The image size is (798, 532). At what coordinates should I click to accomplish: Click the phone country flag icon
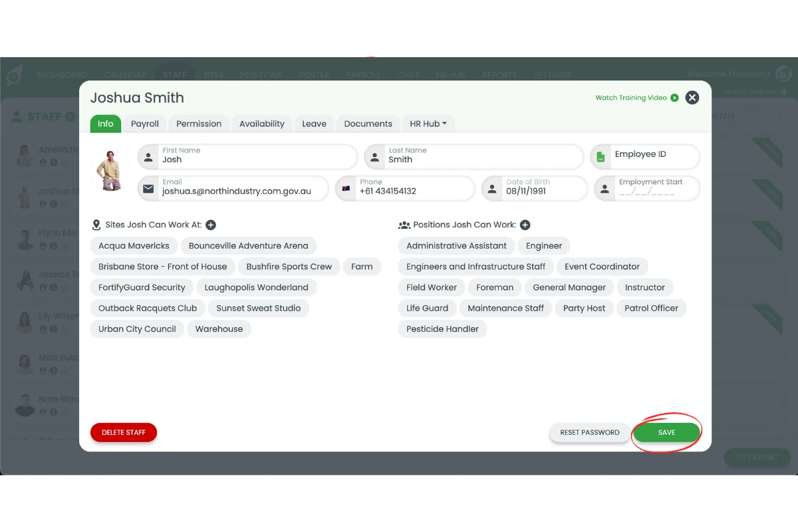(x=346, y=189)
